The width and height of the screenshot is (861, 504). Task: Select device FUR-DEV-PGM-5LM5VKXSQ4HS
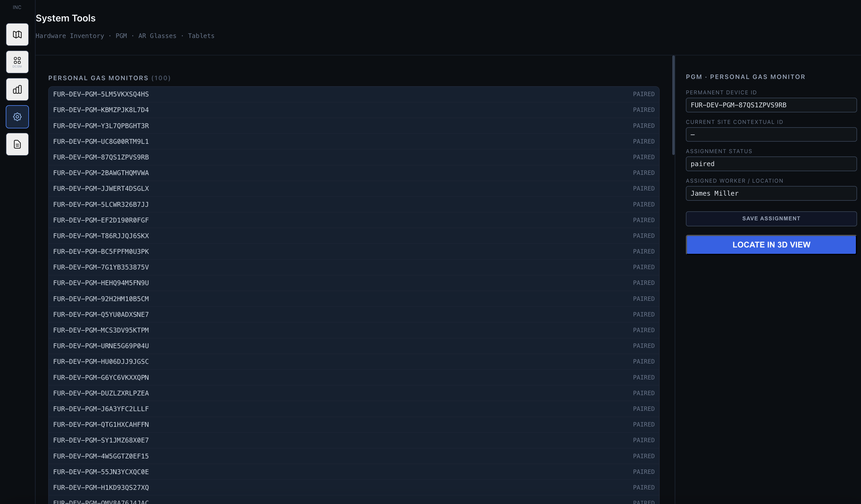click(x=354, y=94)
